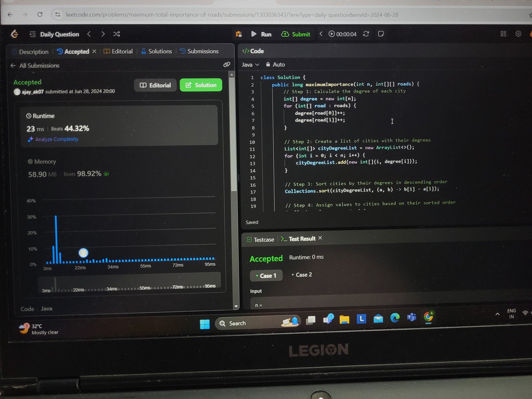Open the settings gear icon
532x399 pixels.
[518, 34]
